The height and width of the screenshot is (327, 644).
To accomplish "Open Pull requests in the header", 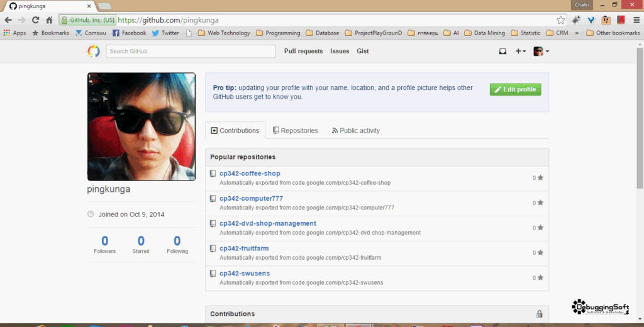I will [304, 52].
